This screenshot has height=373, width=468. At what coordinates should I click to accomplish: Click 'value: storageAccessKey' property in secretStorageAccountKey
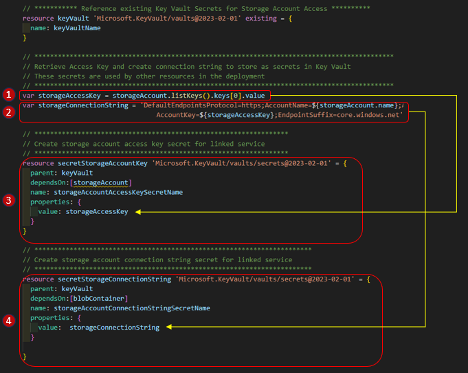[x=83, y=212]
